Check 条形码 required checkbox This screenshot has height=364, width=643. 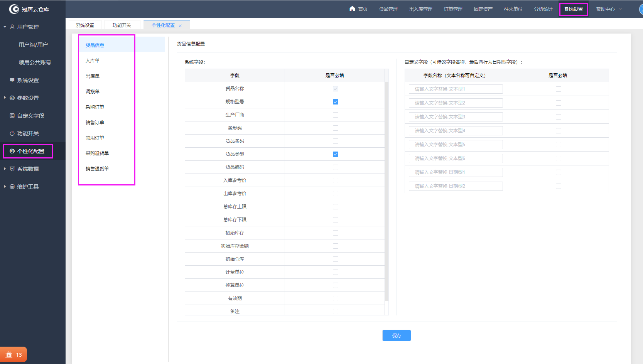(336, 128)
